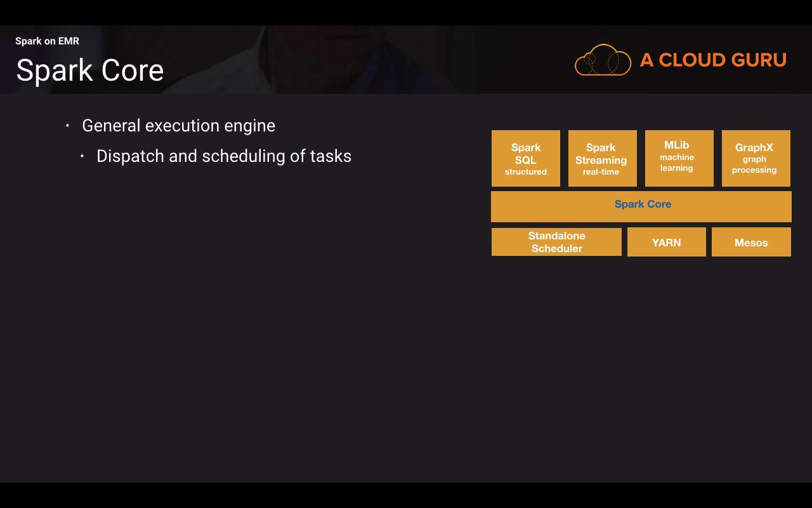Select the GraphX graph processing box
812x508 pixels.
756,159
